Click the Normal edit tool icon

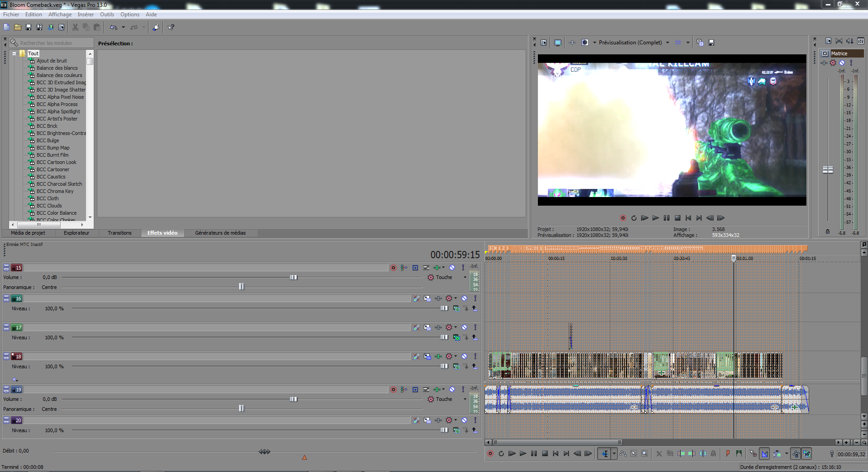pos(604,453)
